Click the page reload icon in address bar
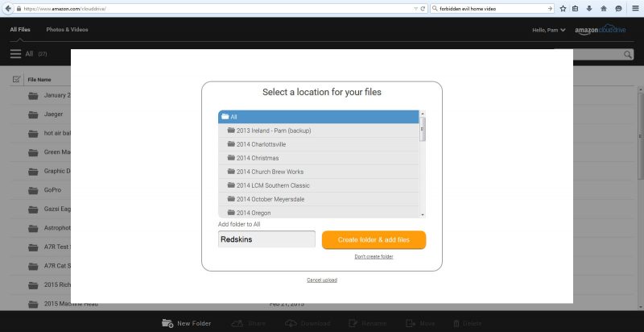 point(423,8)
